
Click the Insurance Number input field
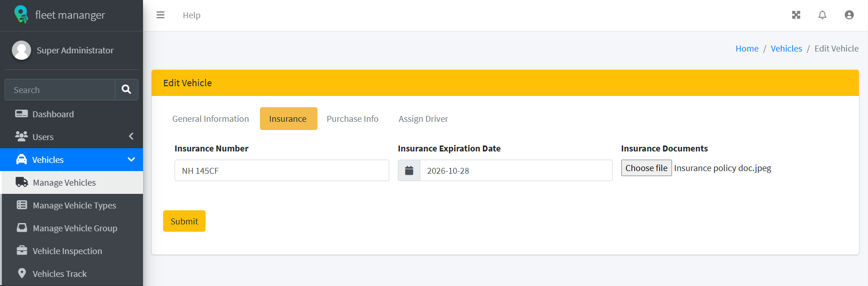[281, 171]
